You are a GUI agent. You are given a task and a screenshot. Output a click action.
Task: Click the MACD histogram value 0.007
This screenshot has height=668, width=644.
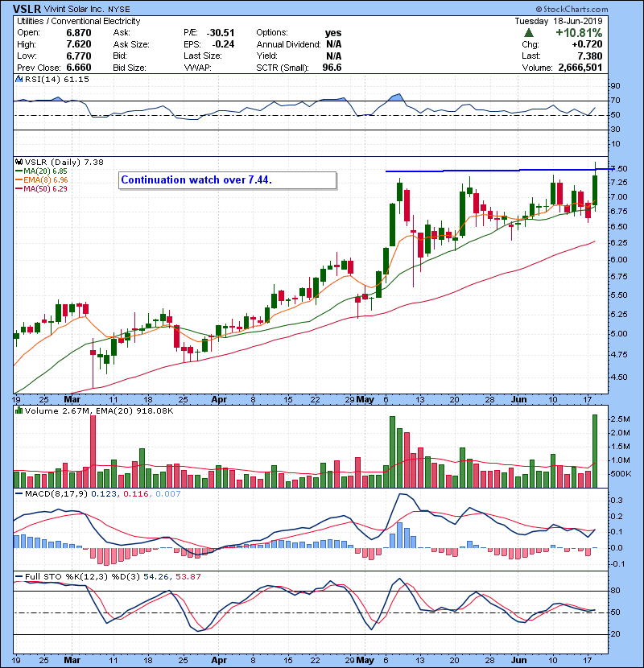pos(168,494)
